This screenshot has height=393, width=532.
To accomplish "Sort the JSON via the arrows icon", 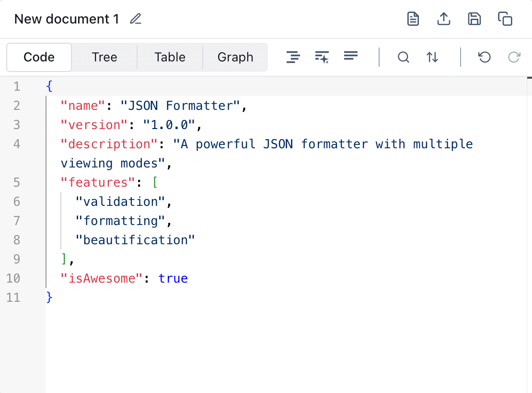I will (x=432, y=57).
